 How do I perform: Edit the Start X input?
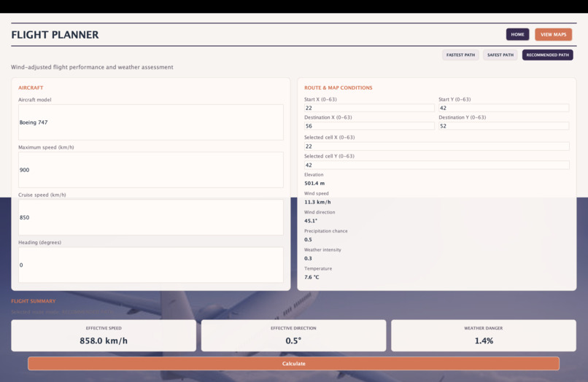(x=369, y=108)
